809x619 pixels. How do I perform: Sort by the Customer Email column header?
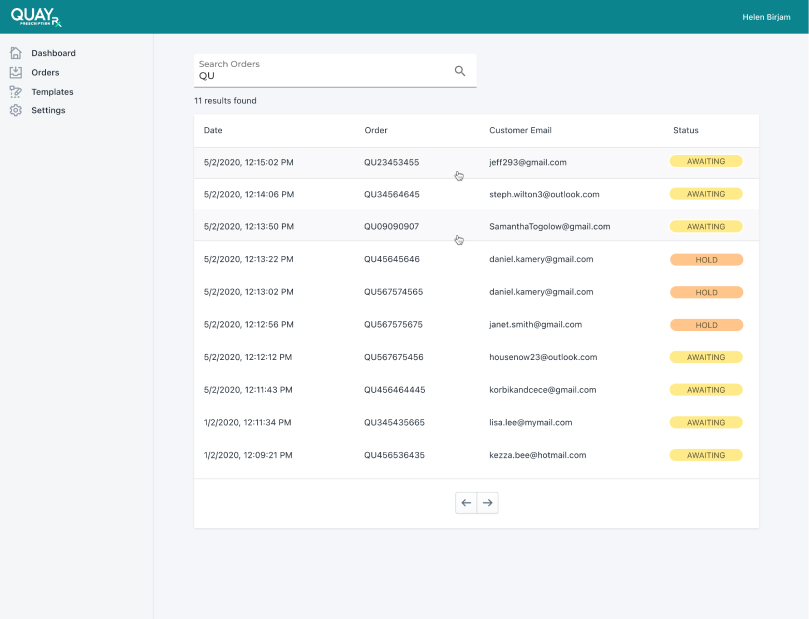520,130
